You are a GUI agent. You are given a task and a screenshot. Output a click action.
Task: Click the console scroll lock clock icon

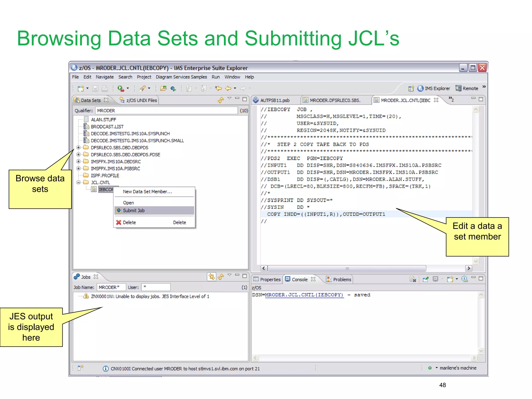464,279
